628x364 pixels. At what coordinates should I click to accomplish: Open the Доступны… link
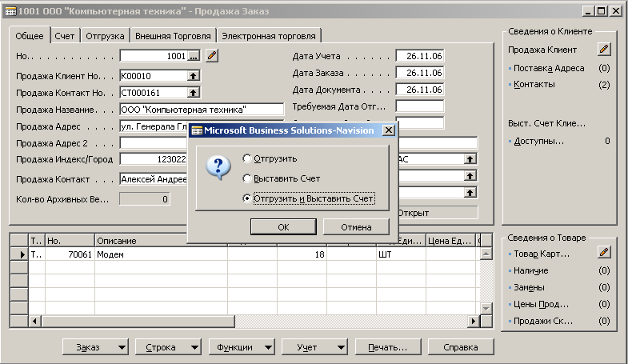click(x=538, y=141)
